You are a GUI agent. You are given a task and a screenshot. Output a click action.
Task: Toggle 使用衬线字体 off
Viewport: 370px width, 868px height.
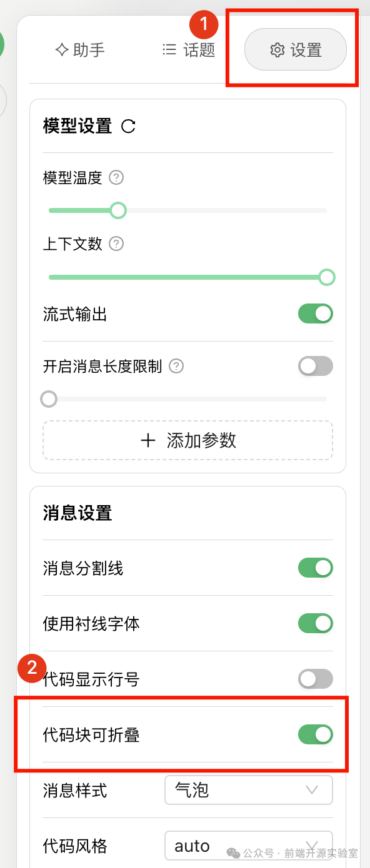pyautogui.click(x=316, y=623)
